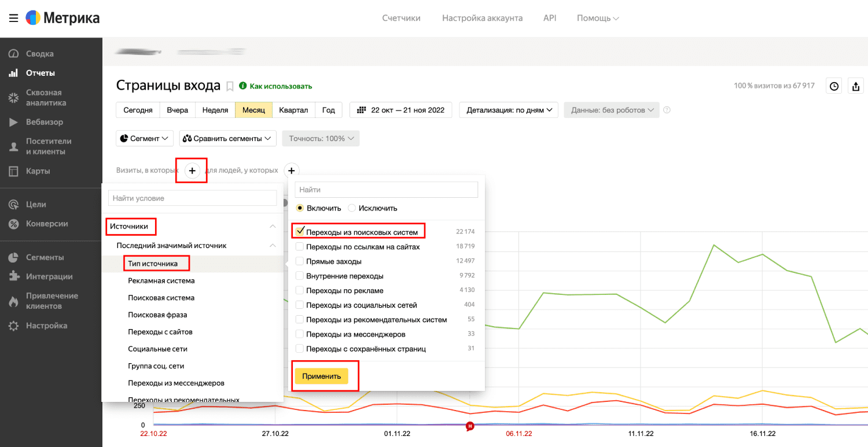The width and height of the screenshot is (868, 447).
Task: Click the 'Найти условие' search field
Action: (192, 198)
